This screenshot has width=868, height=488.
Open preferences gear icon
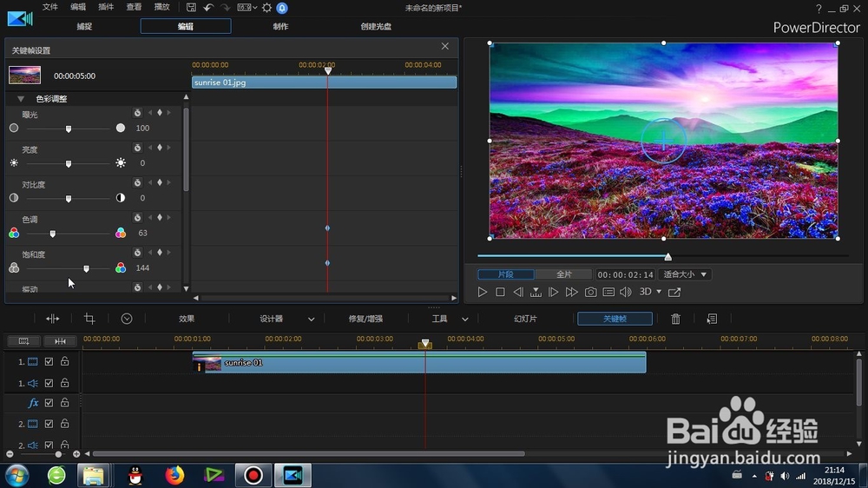click(x=266, y=8)
